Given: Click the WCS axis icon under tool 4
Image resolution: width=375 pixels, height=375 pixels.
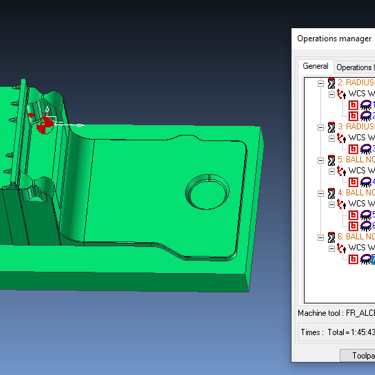Looking at the screenshot, I should 341,204.
